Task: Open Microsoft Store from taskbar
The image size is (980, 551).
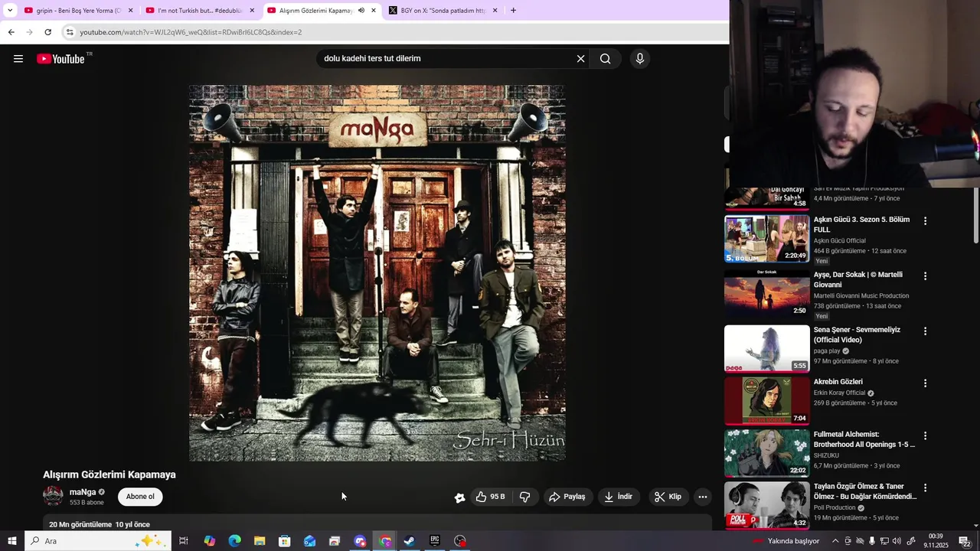Action: [285, 541]
